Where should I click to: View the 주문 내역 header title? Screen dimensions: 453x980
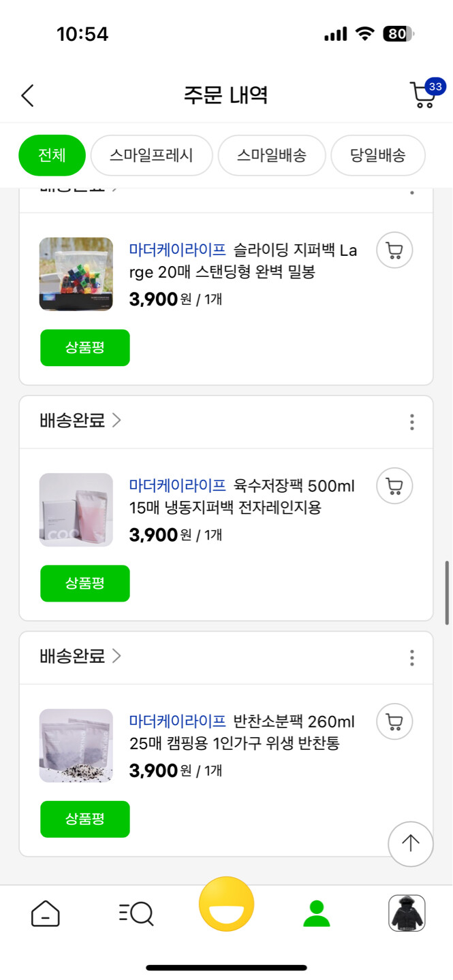226,95
